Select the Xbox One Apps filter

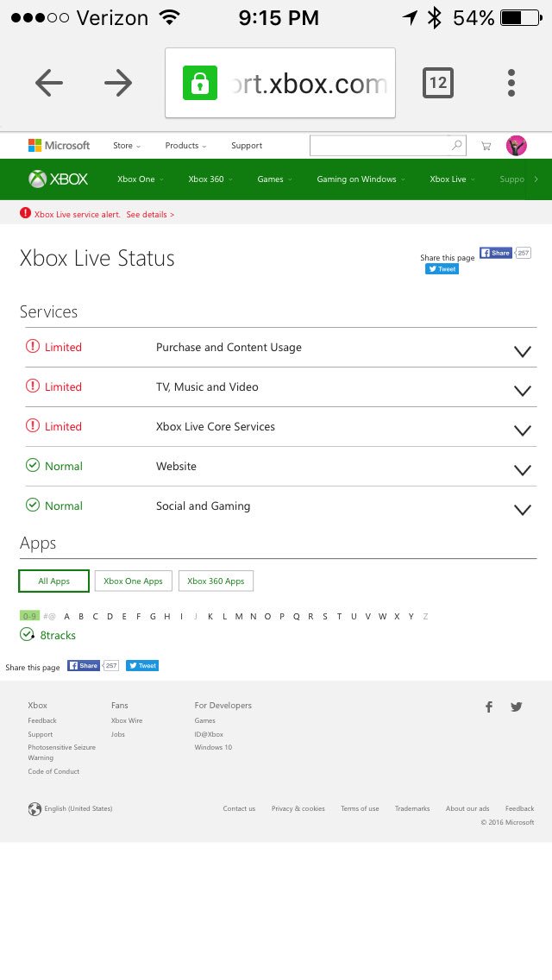[133, 581]
